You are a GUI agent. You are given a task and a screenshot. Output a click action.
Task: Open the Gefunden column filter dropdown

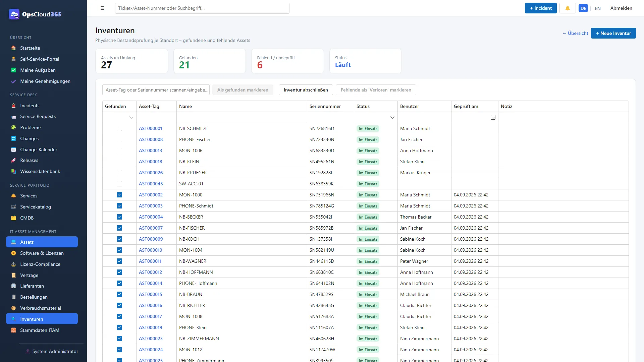131,117
